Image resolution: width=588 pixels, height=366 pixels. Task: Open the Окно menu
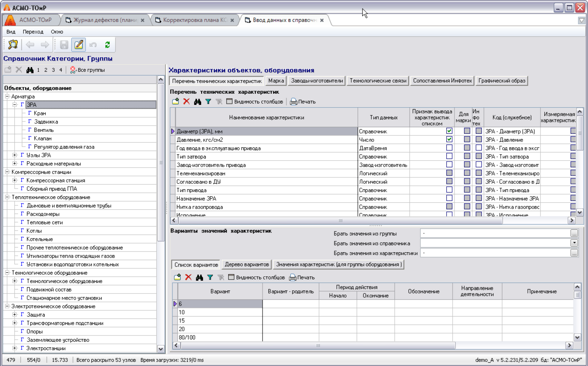click(x=57, y=32)
